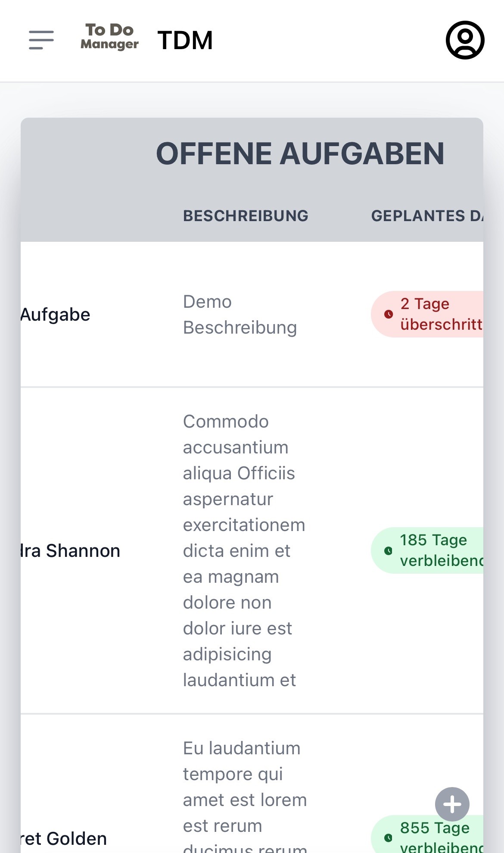Click the 185 Tage verbleibend badge
This screenshot has height=853, width=504.
[427, 550]
